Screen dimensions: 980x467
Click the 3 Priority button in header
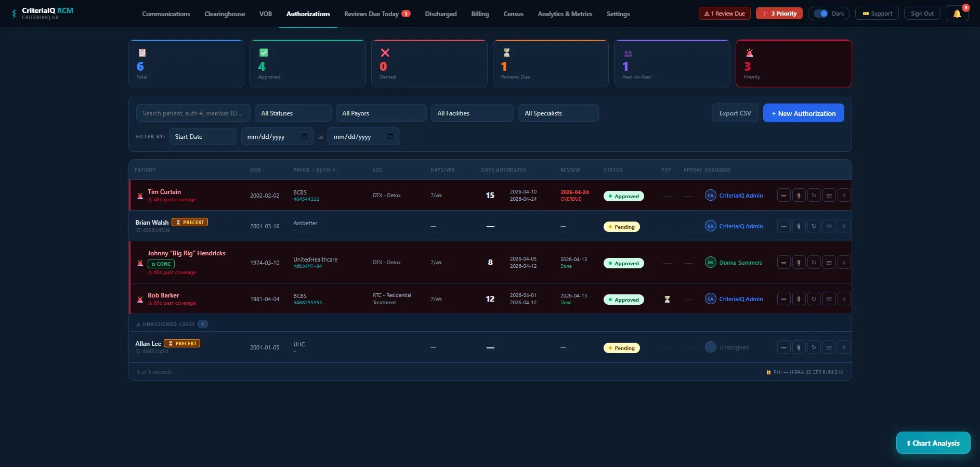(779, 14)
